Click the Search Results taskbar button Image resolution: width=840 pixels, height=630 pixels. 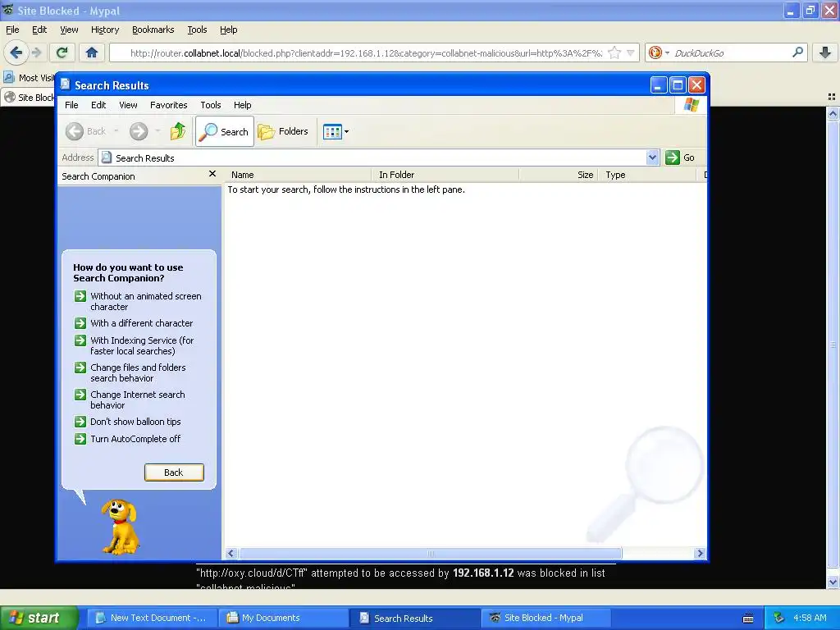tap(414, 618)
